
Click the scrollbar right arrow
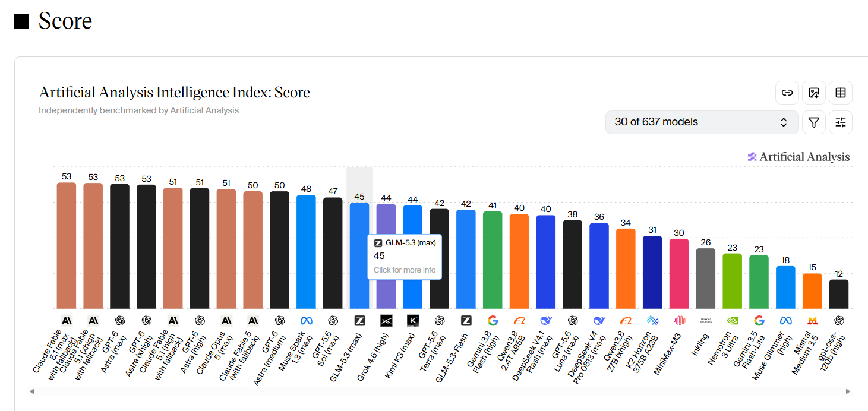coord(848,391)
